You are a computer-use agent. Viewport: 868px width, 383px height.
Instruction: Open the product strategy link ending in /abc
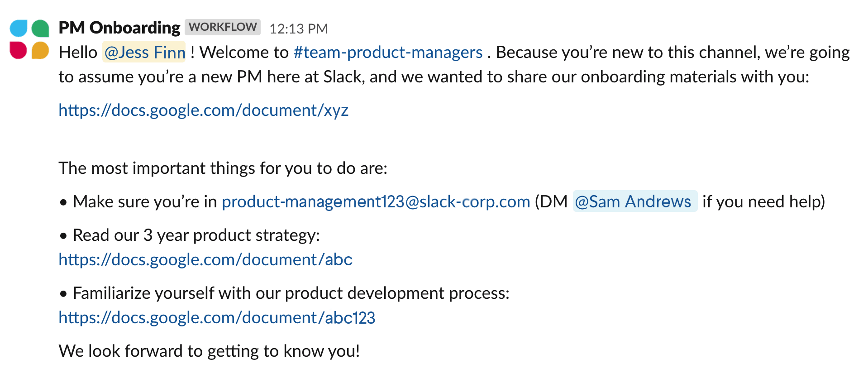(x=205, y=259)
